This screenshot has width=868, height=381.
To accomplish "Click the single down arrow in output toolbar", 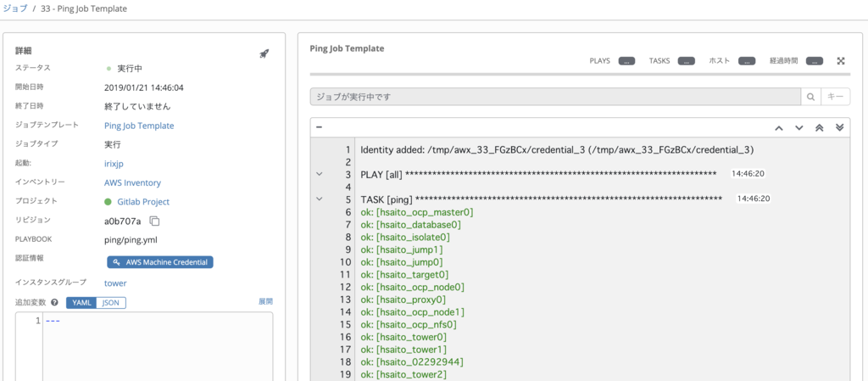I will [x=798, y=127].
